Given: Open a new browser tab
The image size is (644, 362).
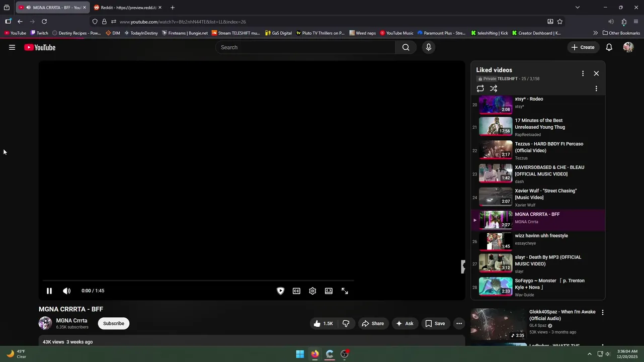Looking at the screenshot, I should [x=173, y=8].
